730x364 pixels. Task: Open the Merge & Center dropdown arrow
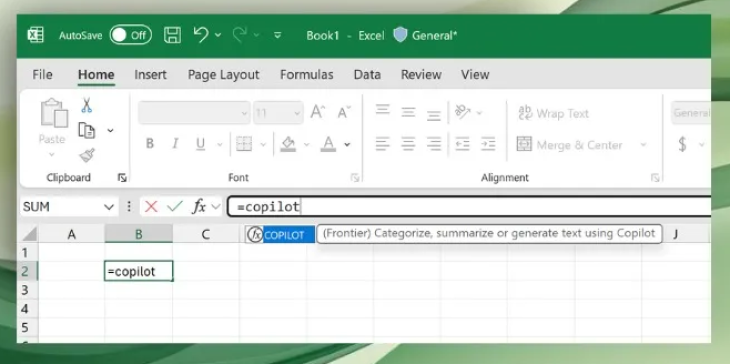tap(643, 145)
